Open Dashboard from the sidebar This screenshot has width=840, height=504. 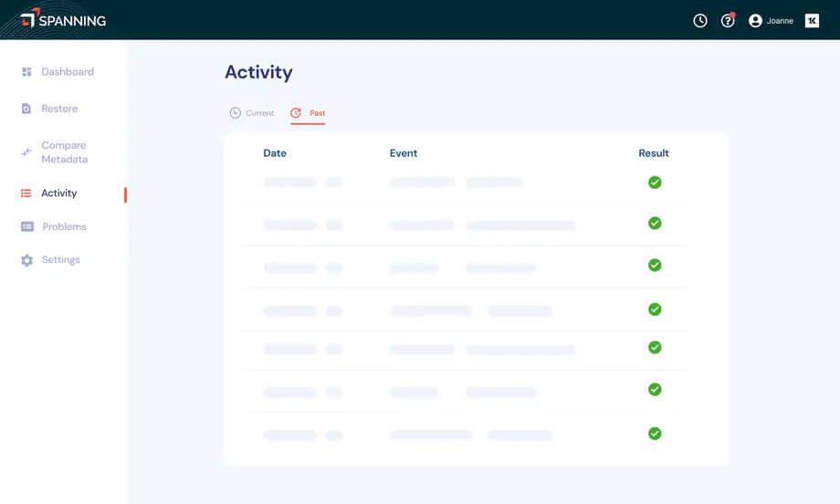tap(68, 72)
